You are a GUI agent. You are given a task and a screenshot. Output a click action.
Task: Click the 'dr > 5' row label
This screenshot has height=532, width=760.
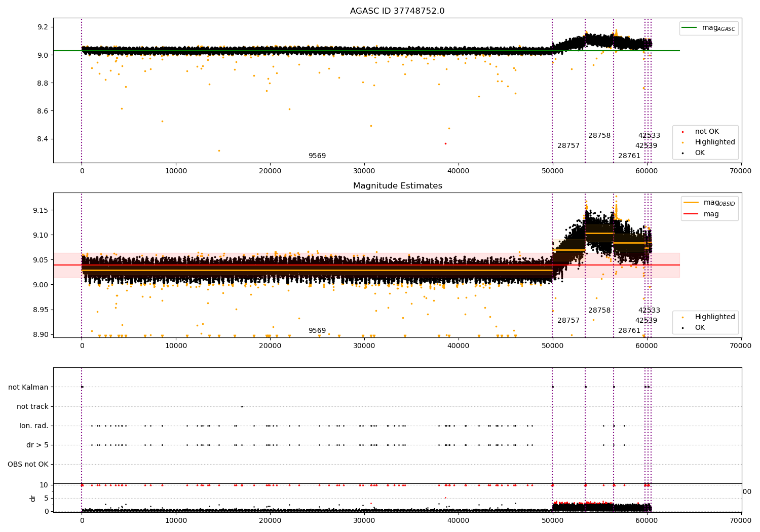pyautogui.click(x=37, y=445)
